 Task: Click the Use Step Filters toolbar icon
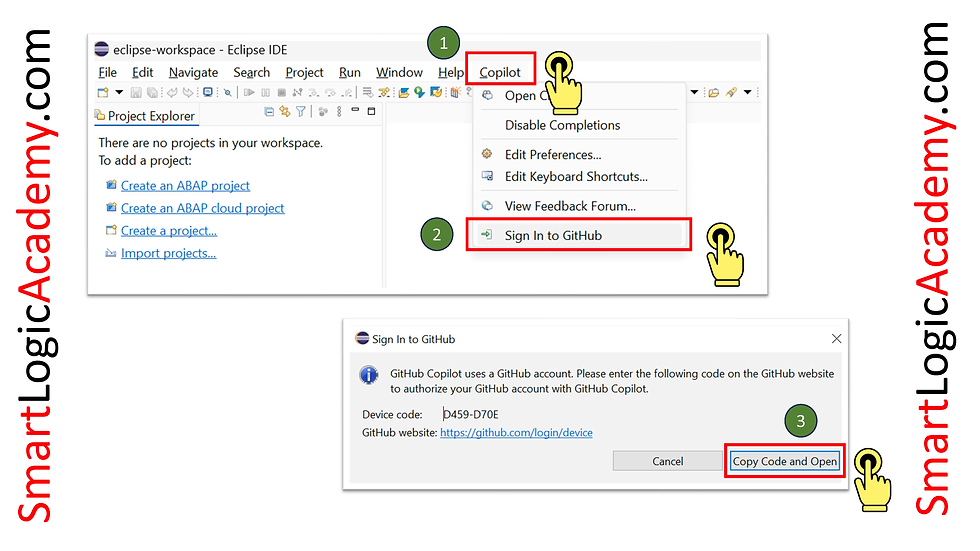pyautogui.click(x=384, y=92)
